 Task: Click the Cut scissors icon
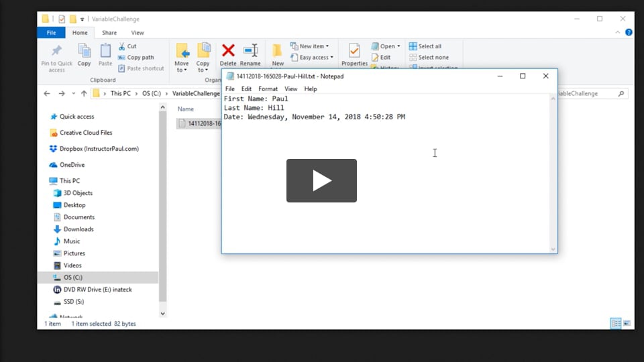tap(122, 46)
